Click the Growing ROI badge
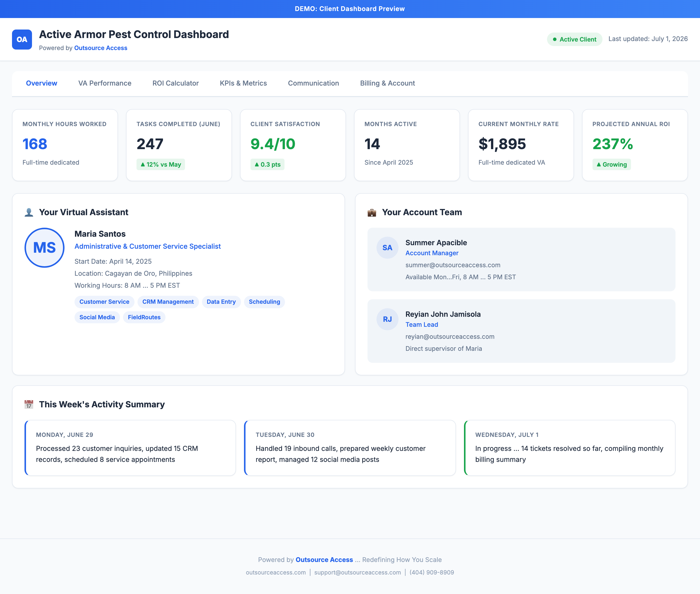 [x=611, y=164]
